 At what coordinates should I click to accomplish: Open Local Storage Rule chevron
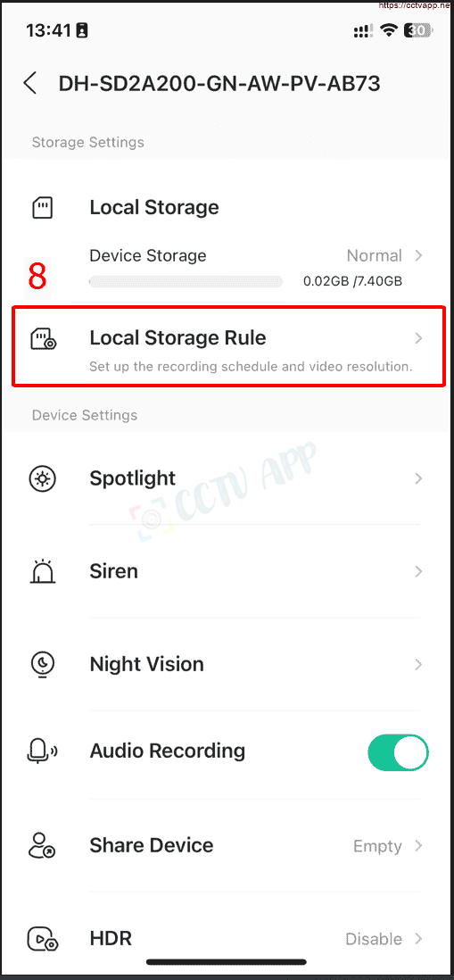[419, 338]
